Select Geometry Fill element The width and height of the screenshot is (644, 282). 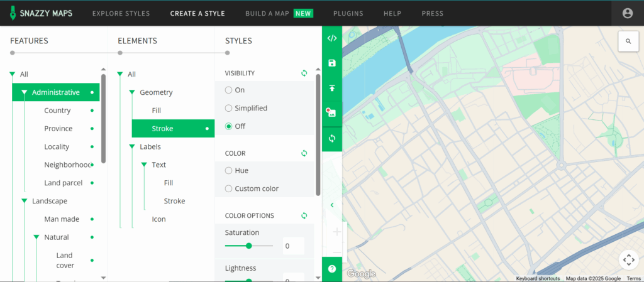157,111
